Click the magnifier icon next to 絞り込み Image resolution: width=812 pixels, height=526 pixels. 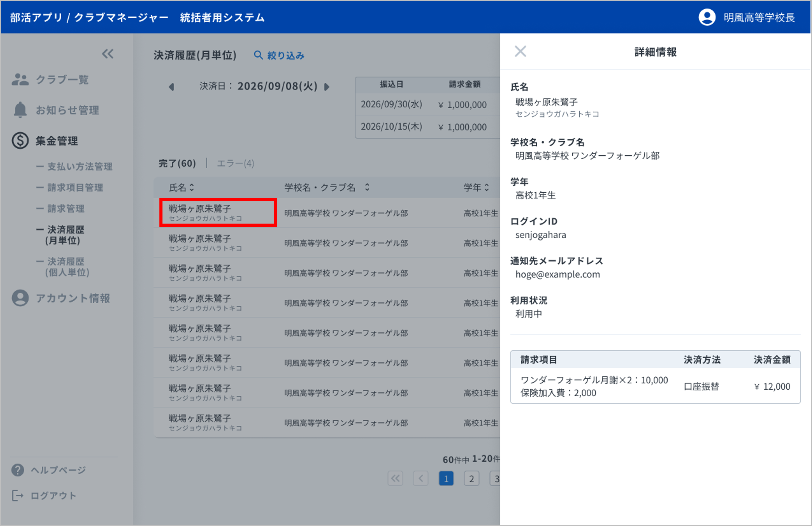pos(258,55)
